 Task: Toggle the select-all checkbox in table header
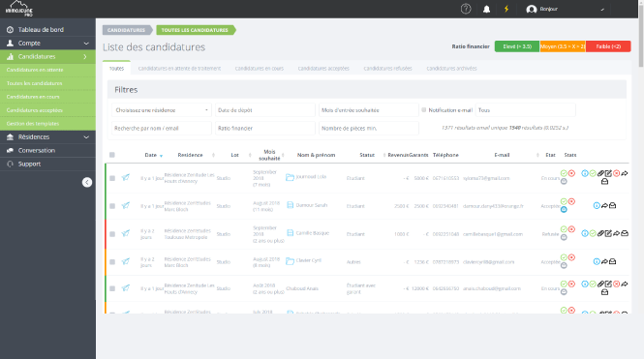pos(112,155)
